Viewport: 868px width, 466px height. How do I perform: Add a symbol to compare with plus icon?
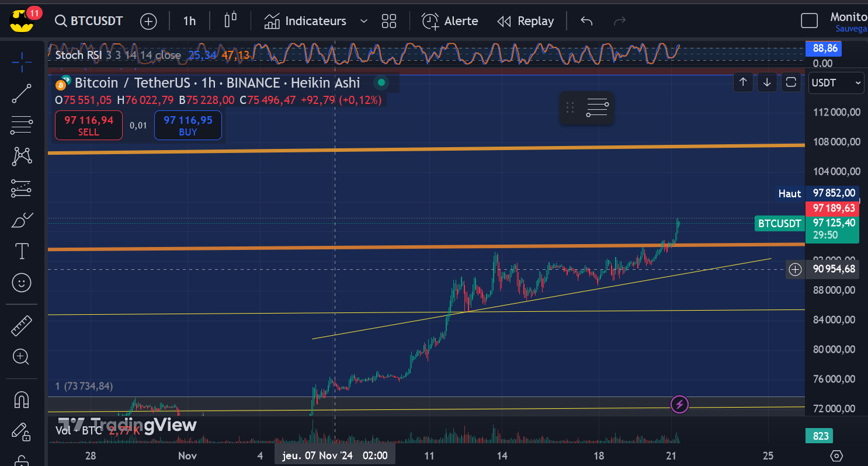(149, 22)
